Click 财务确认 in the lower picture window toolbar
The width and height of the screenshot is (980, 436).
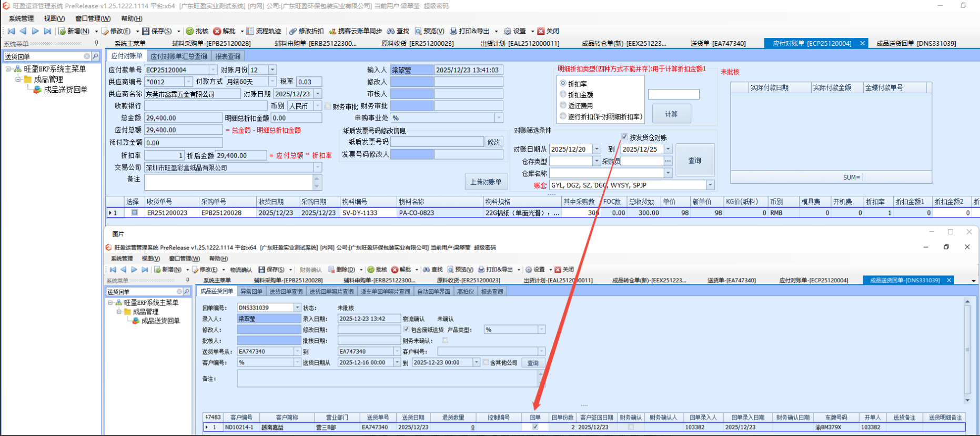pos(311,270)
